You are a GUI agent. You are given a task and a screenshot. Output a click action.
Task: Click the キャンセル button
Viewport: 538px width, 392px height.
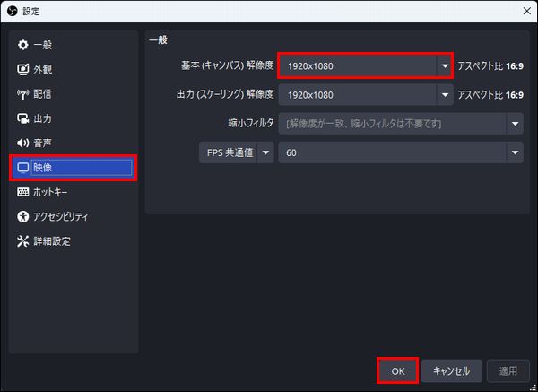[452, 371]
